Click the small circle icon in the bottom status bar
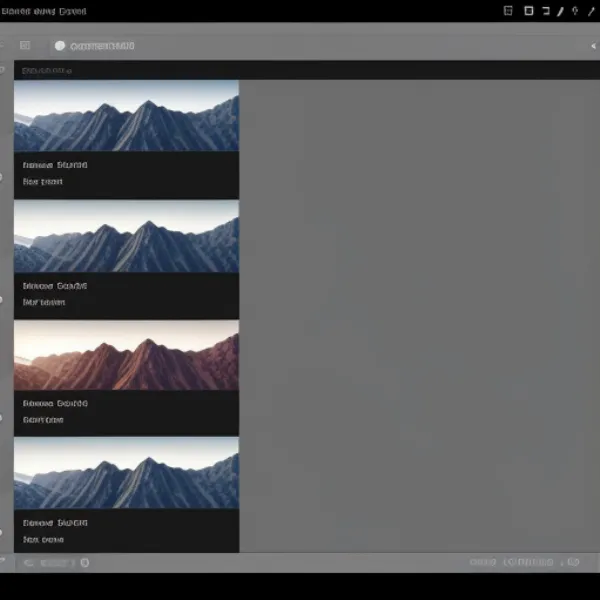600x600 pixels. pos(84,563)
